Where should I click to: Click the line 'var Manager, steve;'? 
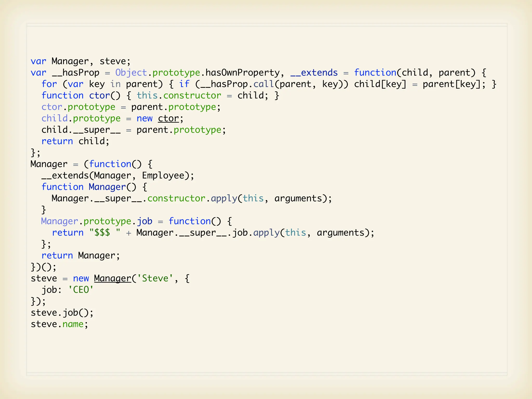click(x=81, y=61)
